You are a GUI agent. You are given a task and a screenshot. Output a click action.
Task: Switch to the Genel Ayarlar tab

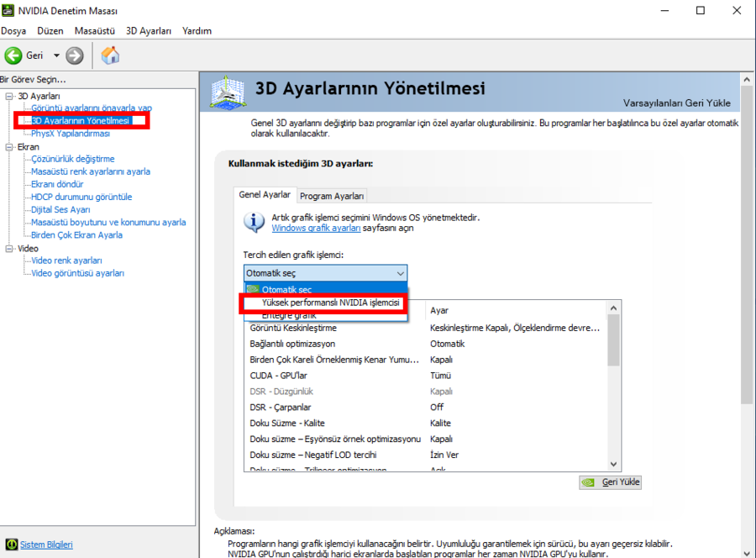pos(265,194)
